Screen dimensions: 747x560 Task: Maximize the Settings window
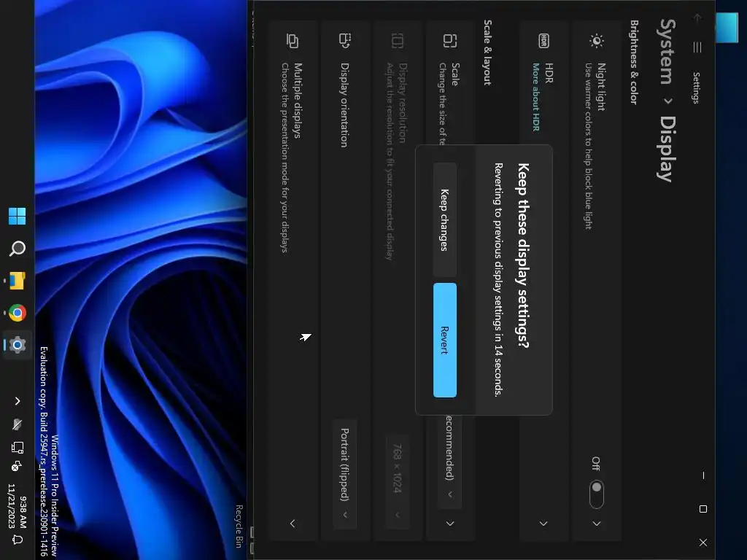703,508
